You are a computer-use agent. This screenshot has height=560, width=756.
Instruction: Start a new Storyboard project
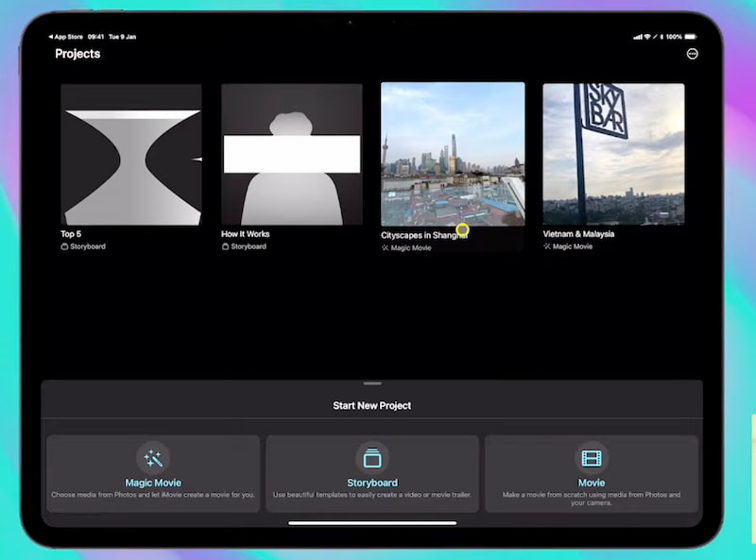pyautogui.click(x=372, y=474)
